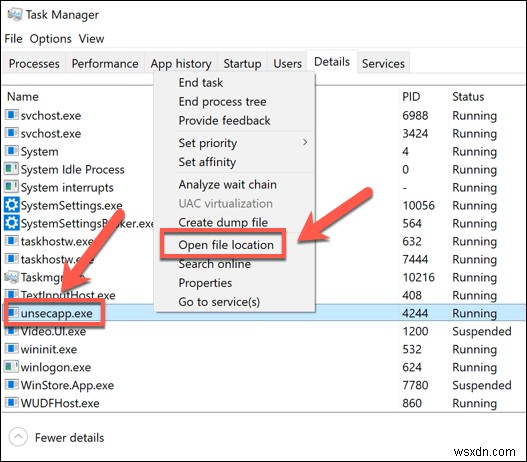Click the Task Manager title bar icon
527x462 pixels.
pos(14,14)
